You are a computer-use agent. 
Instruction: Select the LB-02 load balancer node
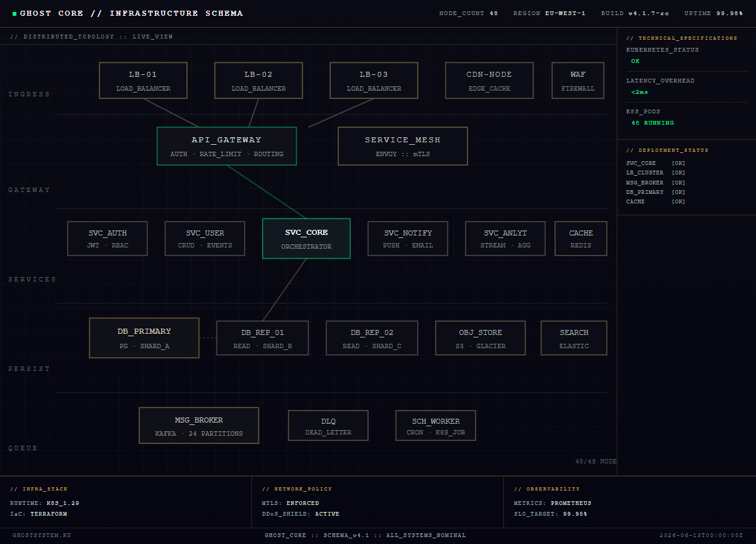click(x=258, y=81)
